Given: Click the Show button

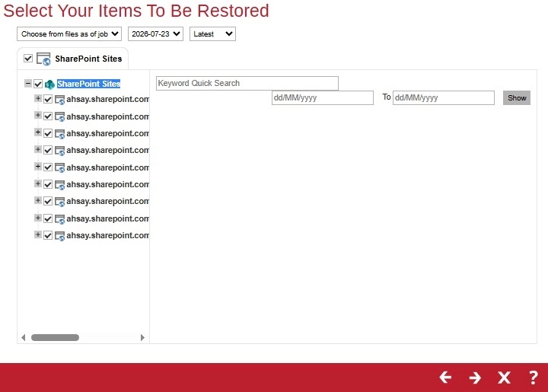Looking at the screenshot, I should coord(517,98).
